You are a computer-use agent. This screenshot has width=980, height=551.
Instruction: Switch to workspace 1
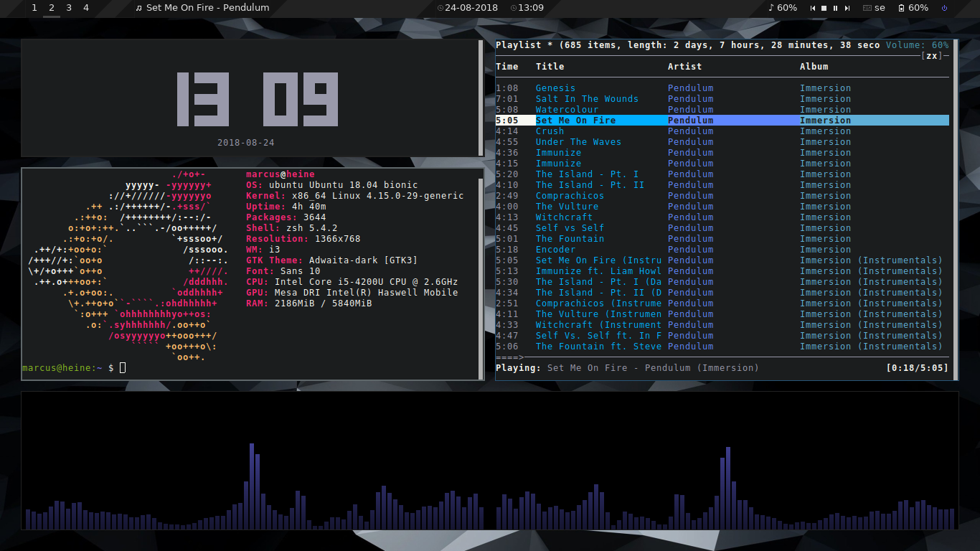(34, 8)
